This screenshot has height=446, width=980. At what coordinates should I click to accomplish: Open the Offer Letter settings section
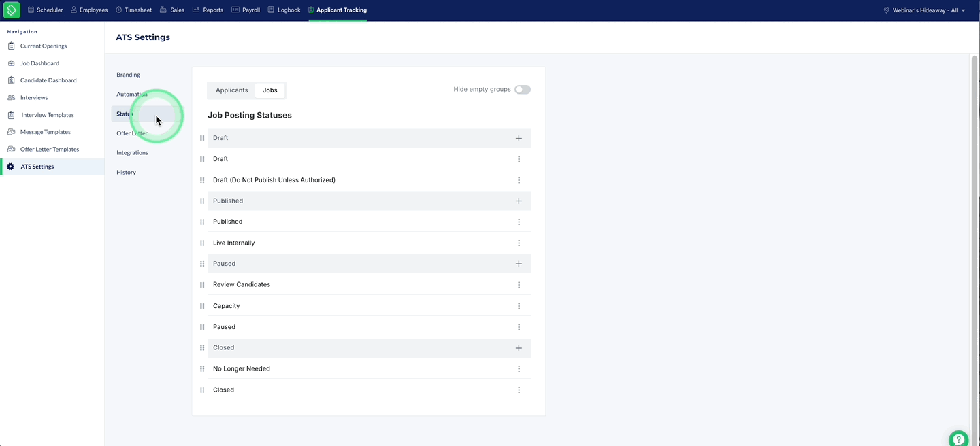pyautogui.click(x=132, y=133)
